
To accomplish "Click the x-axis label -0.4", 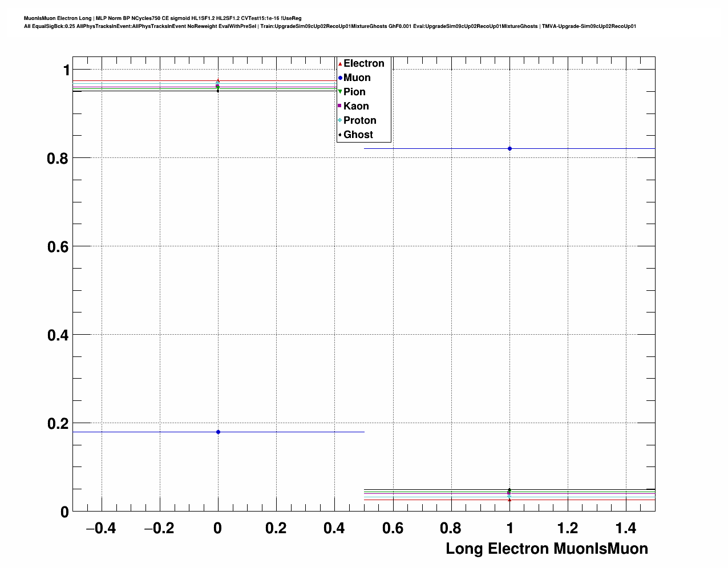I will (100, 529).
